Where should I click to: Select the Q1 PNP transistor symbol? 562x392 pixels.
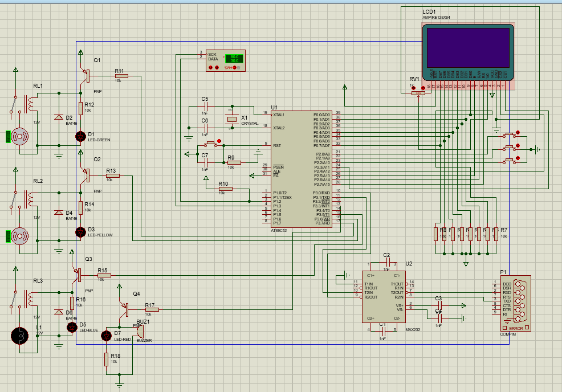point(85,76)
